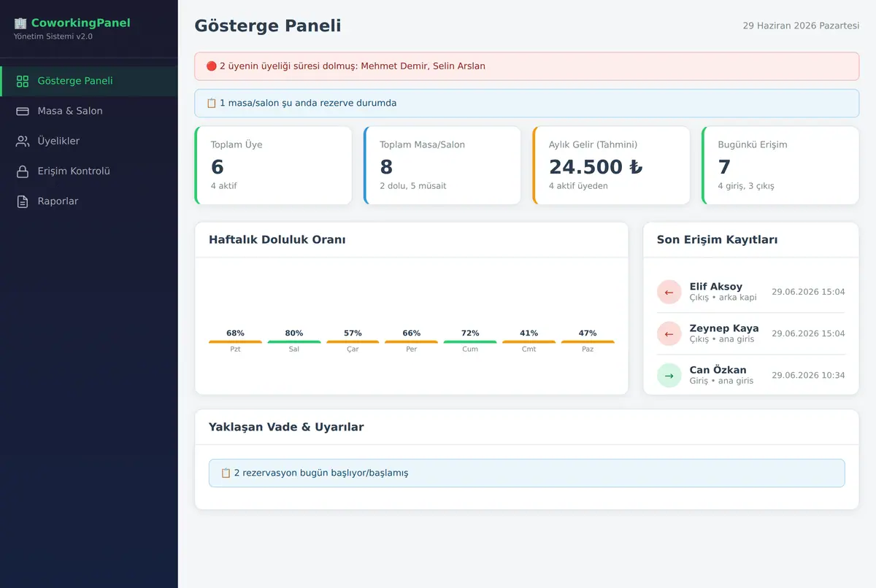Click the Sal 80% occupancy bar
Image resolution: width=876 pixels, height=588 pixels.
pos(294,341)
